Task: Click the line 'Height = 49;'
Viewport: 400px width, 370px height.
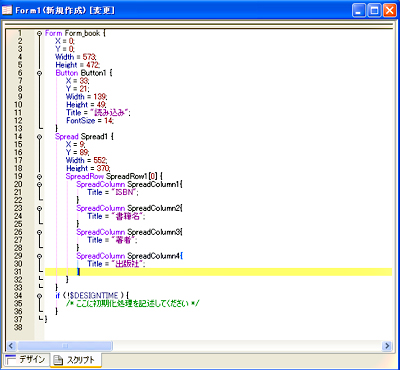Action: [86, 105]
